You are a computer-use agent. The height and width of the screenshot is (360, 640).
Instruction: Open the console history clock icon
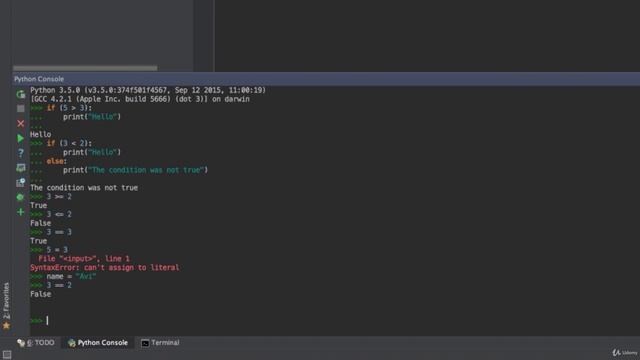pyautogui.click(x=20, y=182)
